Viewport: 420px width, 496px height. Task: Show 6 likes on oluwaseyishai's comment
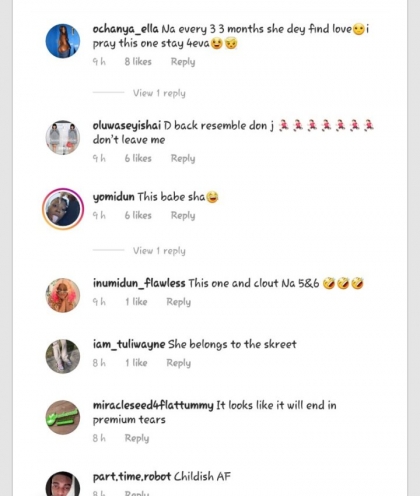click(x=138, y=158)
